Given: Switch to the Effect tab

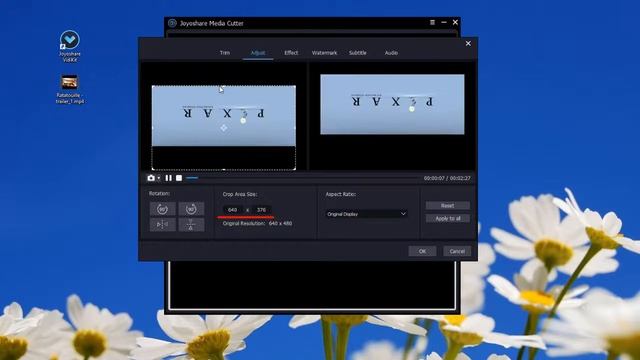Looking at the screenshot, I should 291,53.
